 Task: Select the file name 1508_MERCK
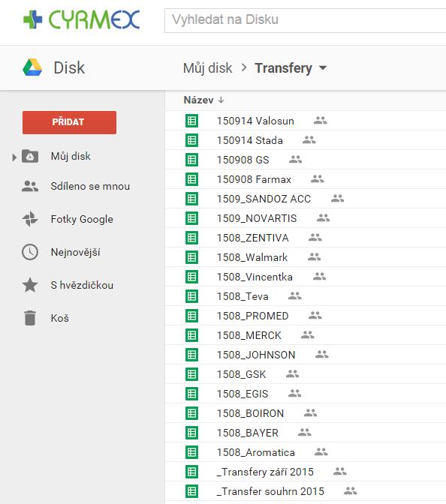[249, 335]
